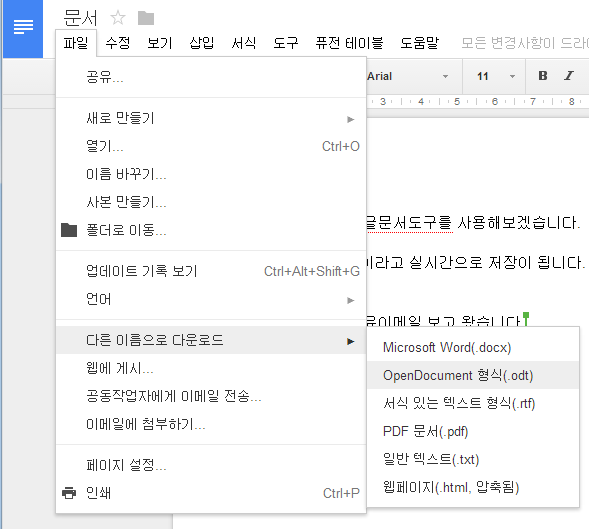Image resolution: width=589 pixels, height=529 pixels.
Task: Click the printer icon by 인쇄
Action: point(69,493)
